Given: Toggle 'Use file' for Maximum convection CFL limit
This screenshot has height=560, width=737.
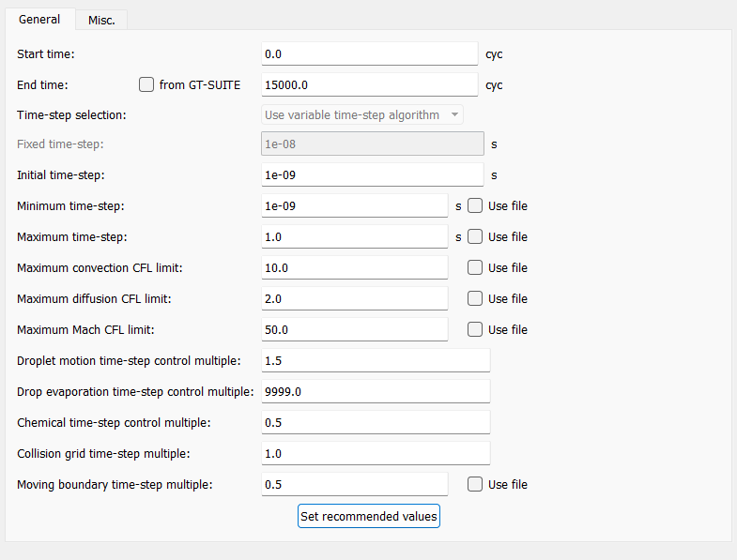Looking at the screenshot, I should point(475,267).
